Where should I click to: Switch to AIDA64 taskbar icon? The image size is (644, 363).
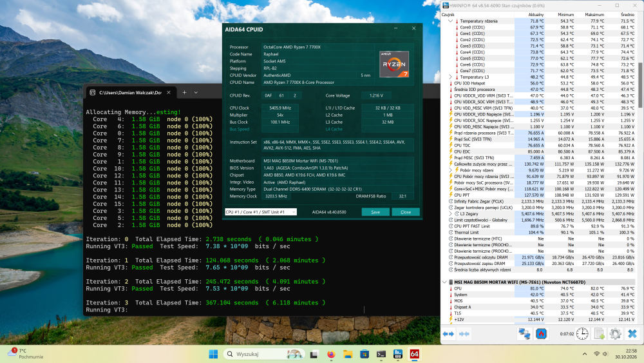click(x=414, y=354)
